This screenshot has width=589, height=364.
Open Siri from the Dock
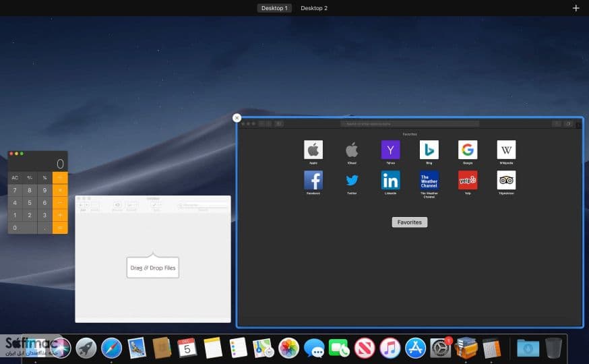coord(61,348)
